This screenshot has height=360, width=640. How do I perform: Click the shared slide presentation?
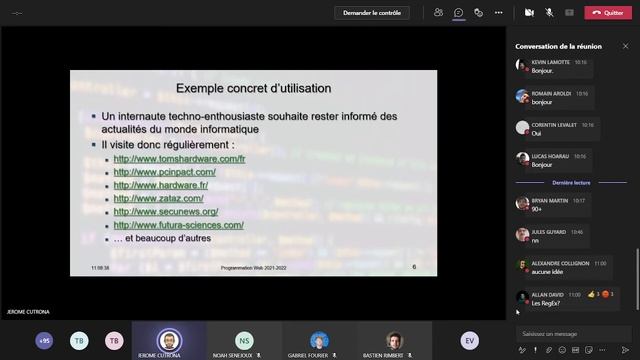point(253,173)
